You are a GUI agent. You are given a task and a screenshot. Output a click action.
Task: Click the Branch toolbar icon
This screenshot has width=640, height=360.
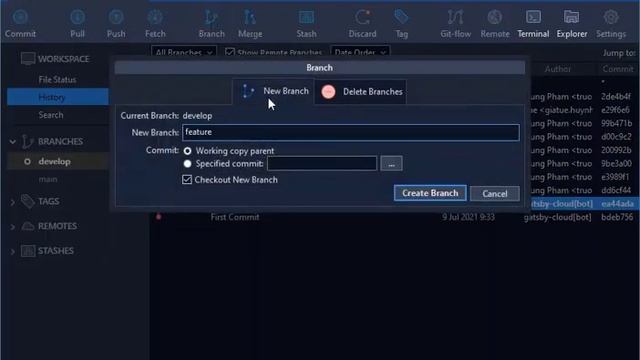coord(211,17)
